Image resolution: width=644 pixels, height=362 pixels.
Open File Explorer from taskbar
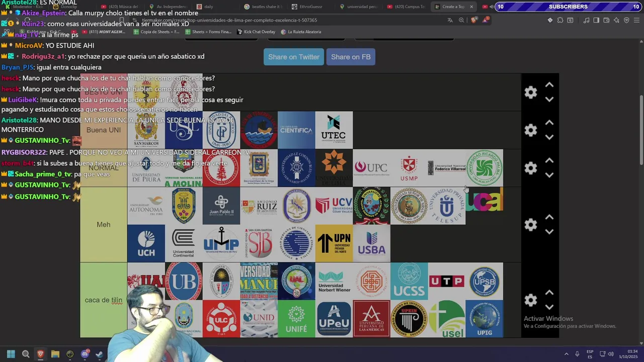(x=55, y=354)
